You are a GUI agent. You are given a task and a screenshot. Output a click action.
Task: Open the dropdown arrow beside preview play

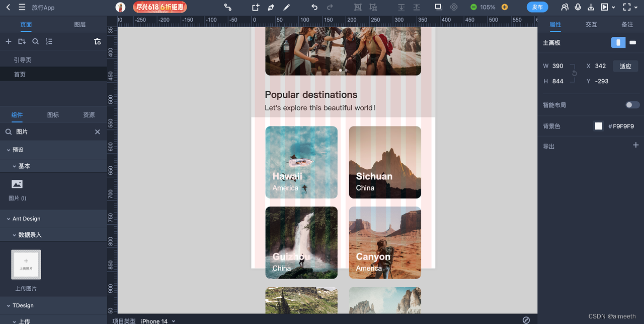coord(613,8)
